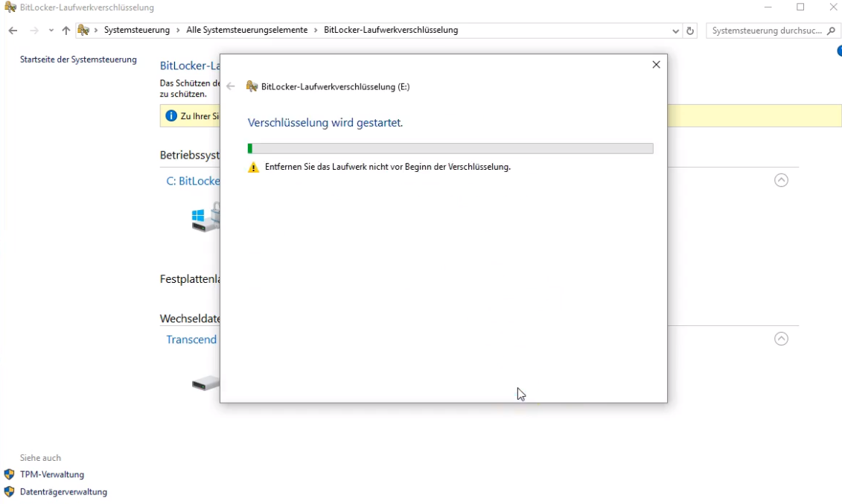
Task: Click 'BitLocker-Laufwerkverschlüsselung (E:)' dialog title
Action: click(335, 87)
